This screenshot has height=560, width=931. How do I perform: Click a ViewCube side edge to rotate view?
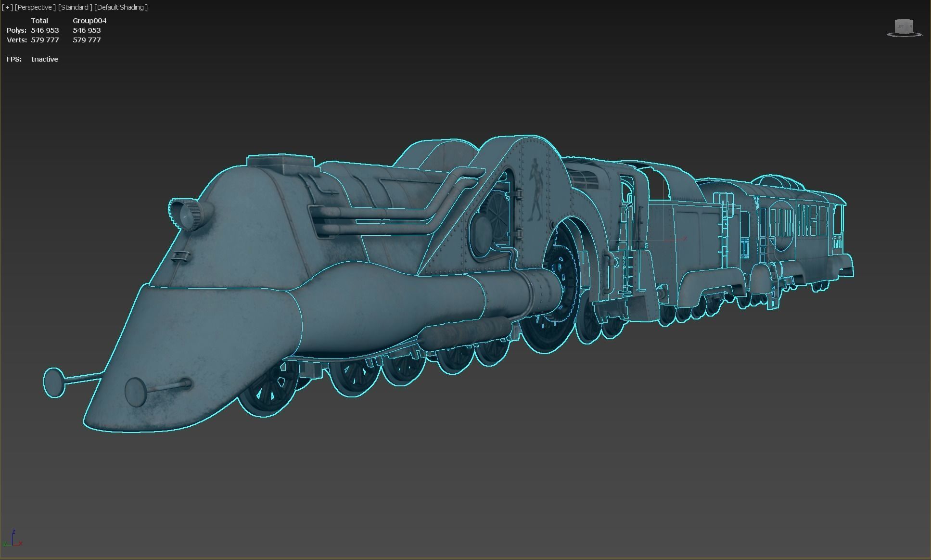point(905,26)
